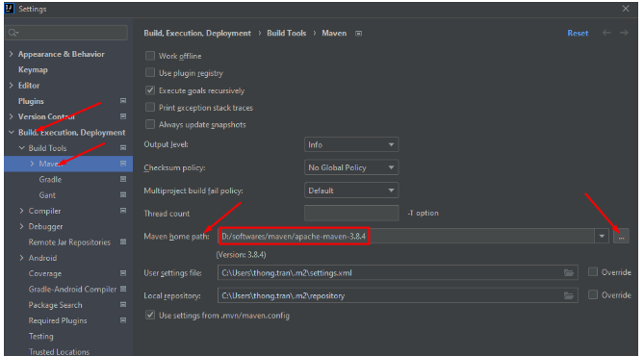Click the project-level icon next to Gradle
This screenshot has width=644, height=356.
(123, 179)
